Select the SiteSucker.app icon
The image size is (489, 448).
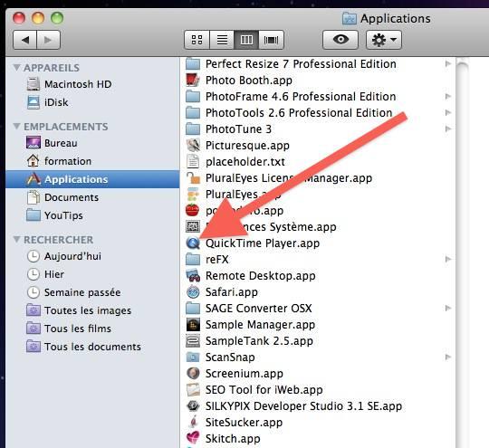tap(194, 422)
